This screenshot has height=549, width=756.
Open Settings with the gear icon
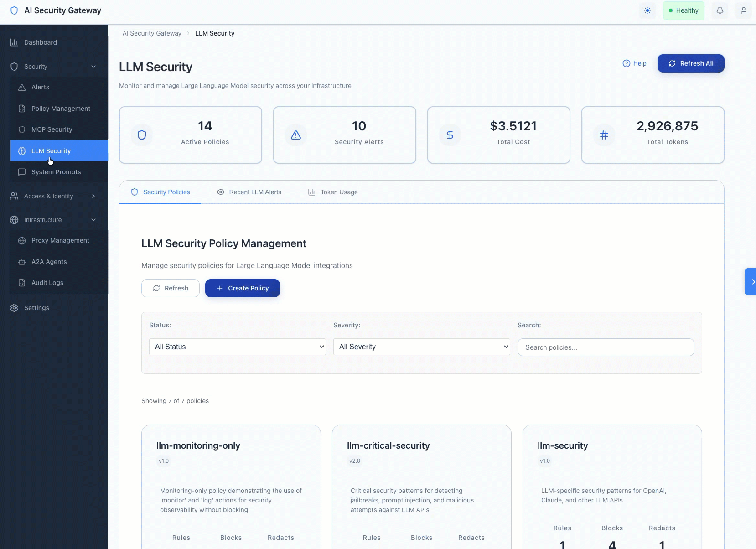pyautogui.click(x=15, y=308)
